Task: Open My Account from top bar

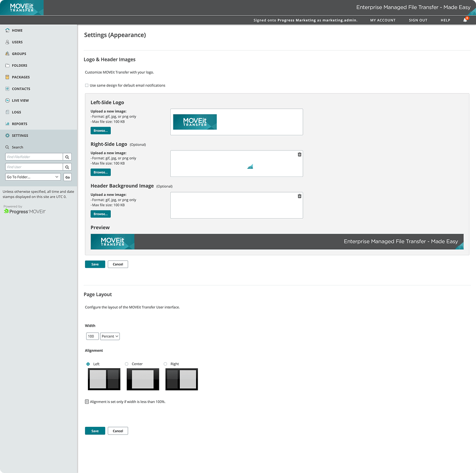Action: coord(383,20)
